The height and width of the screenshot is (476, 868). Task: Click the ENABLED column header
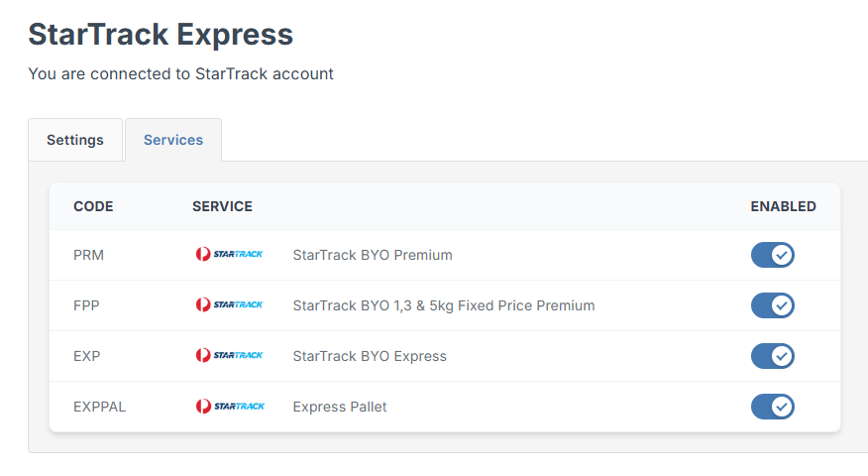point(783,206)
